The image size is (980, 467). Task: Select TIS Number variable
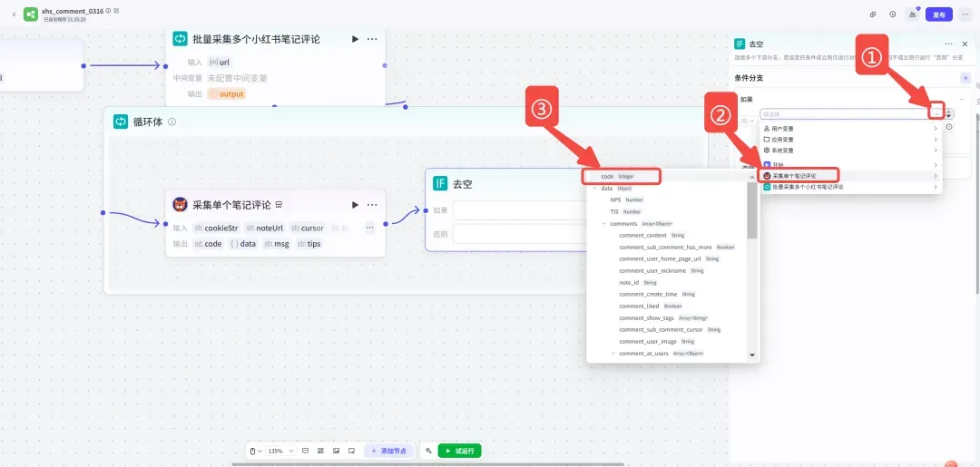pos(626,211)
